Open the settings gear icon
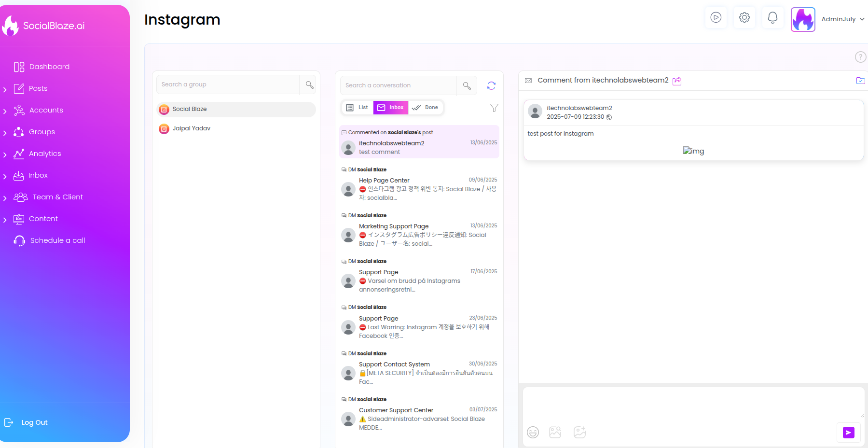868x448 pixels. pos(744,17)
